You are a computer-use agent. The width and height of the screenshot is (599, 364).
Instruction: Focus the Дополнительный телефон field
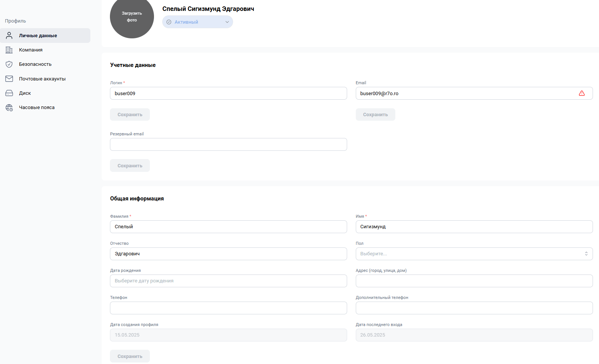click(474, 308)
